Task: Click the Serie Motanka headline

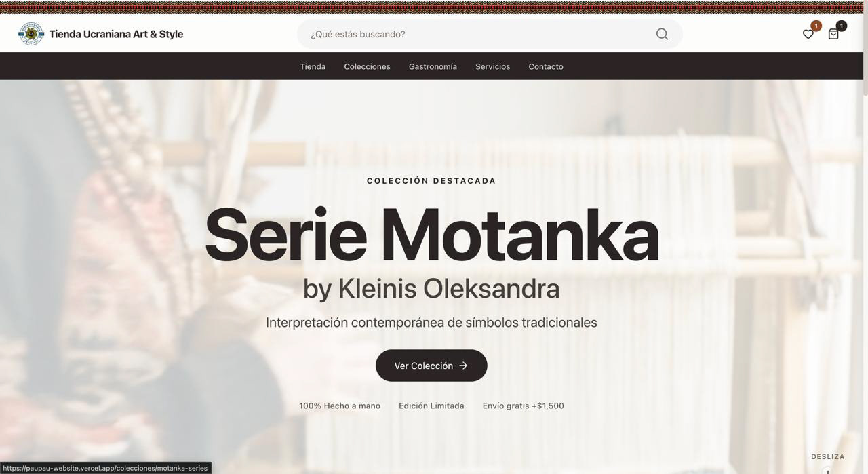Action: tap(431, 236)
